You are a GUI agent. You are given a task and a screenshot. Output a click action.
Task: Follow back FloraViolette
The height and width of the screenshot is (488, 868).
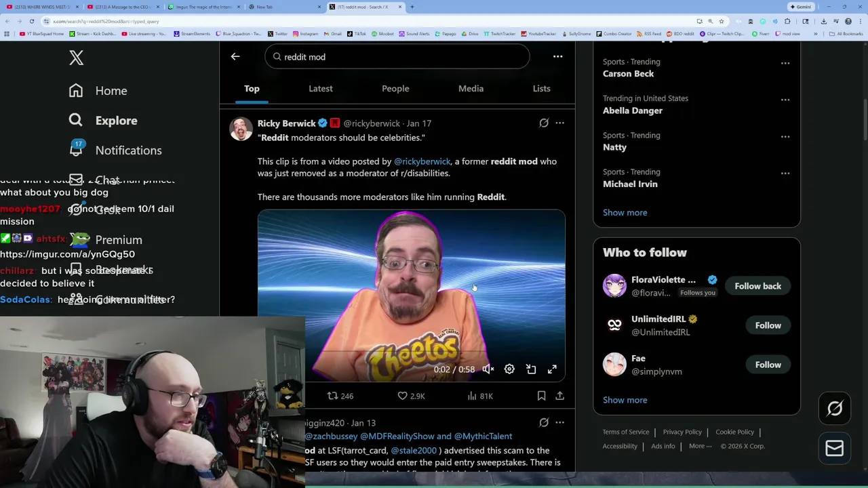[x=757, y=286]
